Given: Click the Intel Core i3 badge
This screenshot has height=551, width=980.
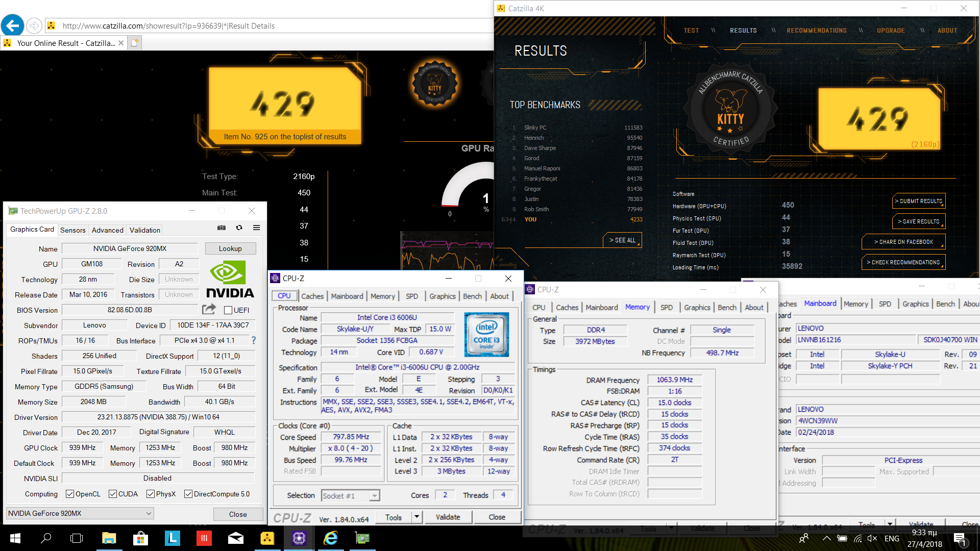Looking at the screenshot, I should (486, 334).
